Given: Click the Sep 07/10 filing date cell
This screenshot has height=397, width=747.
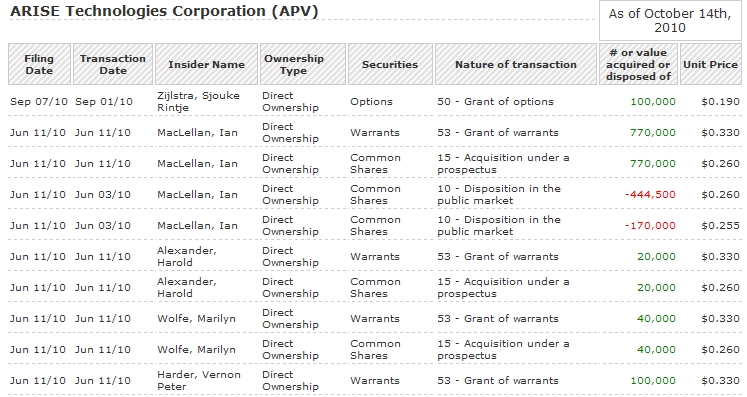Looking at the screenshot, I should (39, 102).
